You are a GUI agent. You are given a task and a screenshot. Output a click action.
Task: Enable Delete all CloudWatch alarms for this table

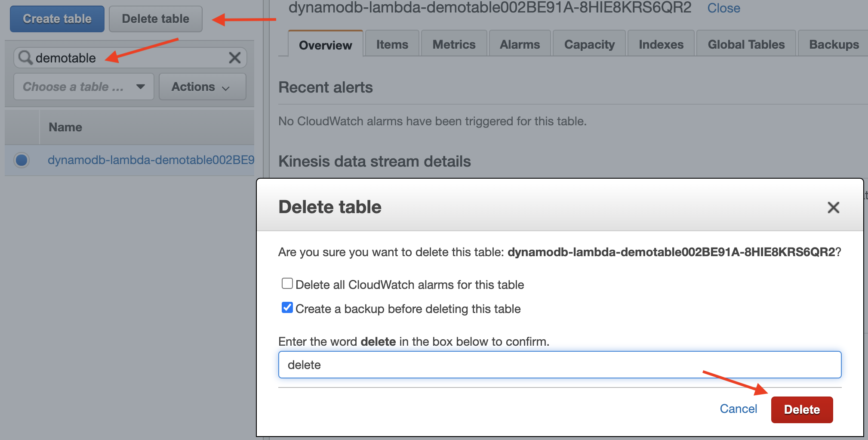(287, 283)
